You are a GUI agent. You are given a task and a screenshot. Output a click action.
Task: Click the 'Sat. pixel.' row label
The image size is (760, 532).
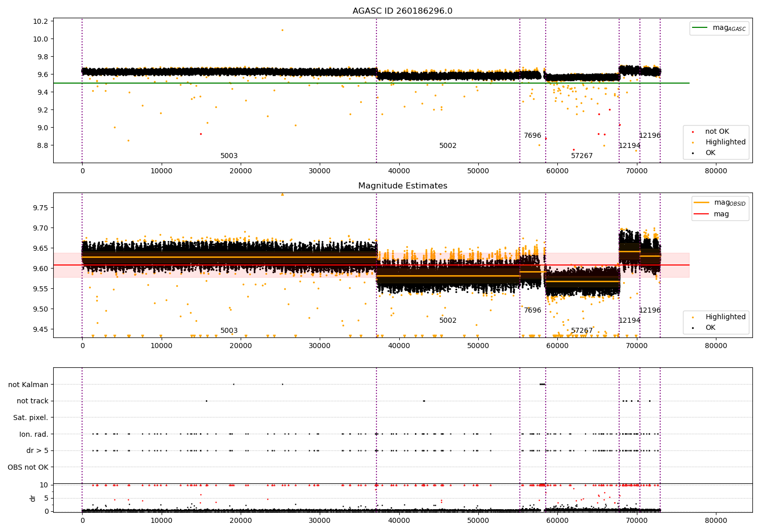click(x=31, y=418)
